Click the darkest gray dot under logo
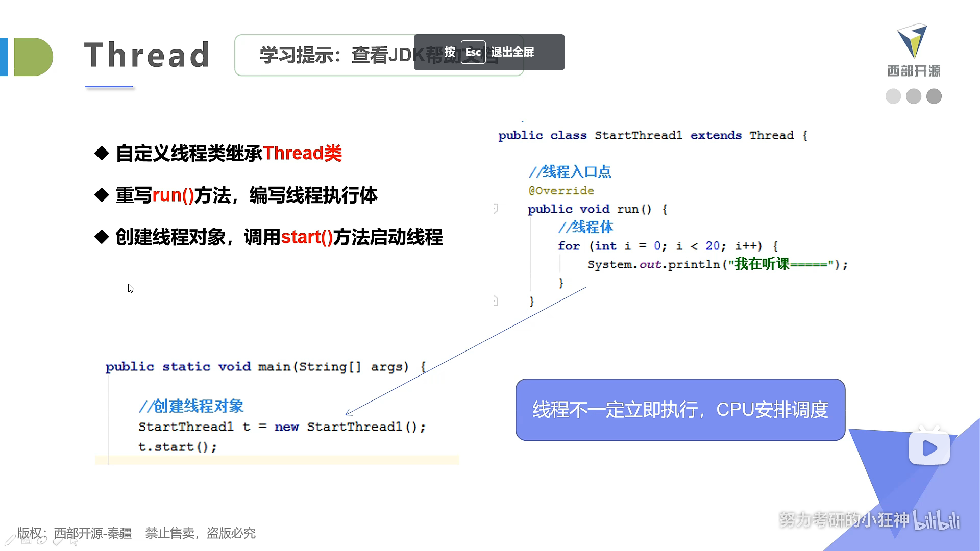 [x=934, y=96]
